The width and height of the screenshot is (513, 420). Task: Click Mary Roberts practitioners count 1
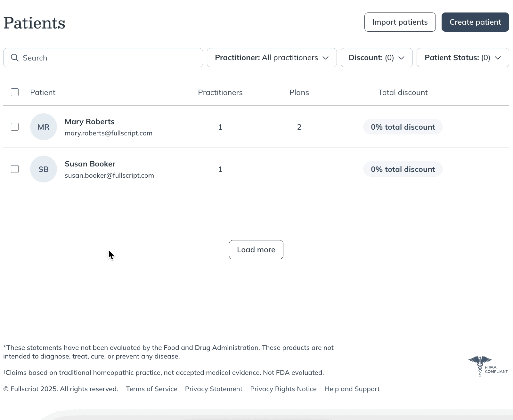[x=220, y=127]
